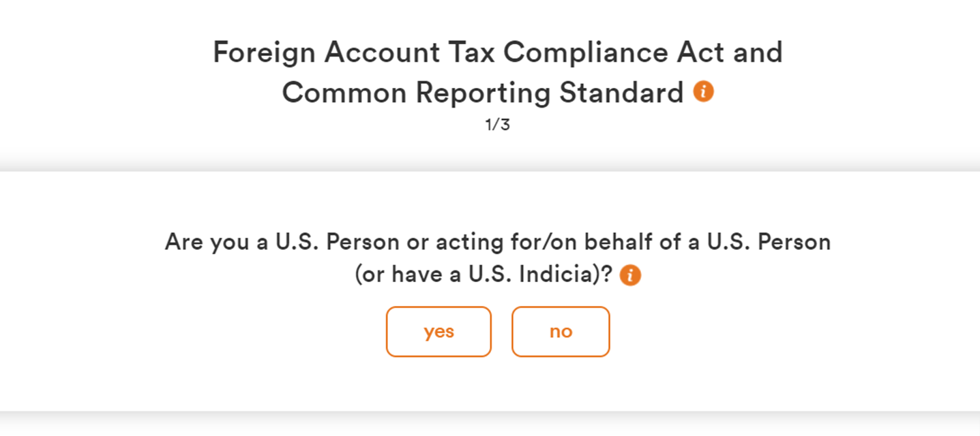The image size is (980, 436).
Task: Choose no, not a U.S. Person
Action: [x=561, y=332]
